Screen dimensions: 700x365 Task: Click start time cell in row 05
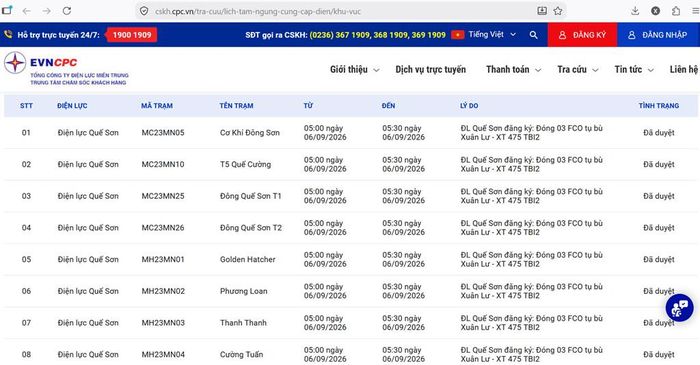coord(325,259)
